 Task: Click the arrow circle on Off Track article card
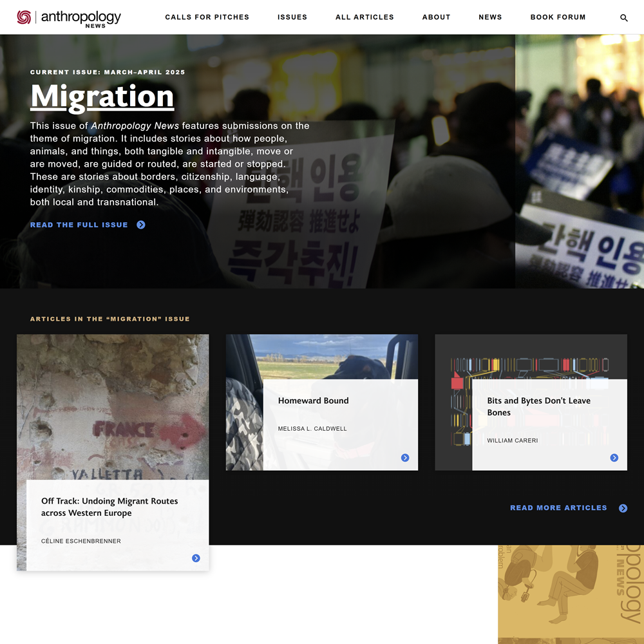point(196,558)
